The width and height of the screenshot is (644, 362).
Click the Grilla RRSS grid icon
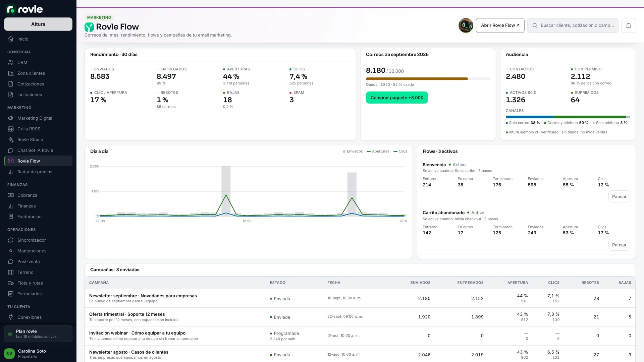11,129
